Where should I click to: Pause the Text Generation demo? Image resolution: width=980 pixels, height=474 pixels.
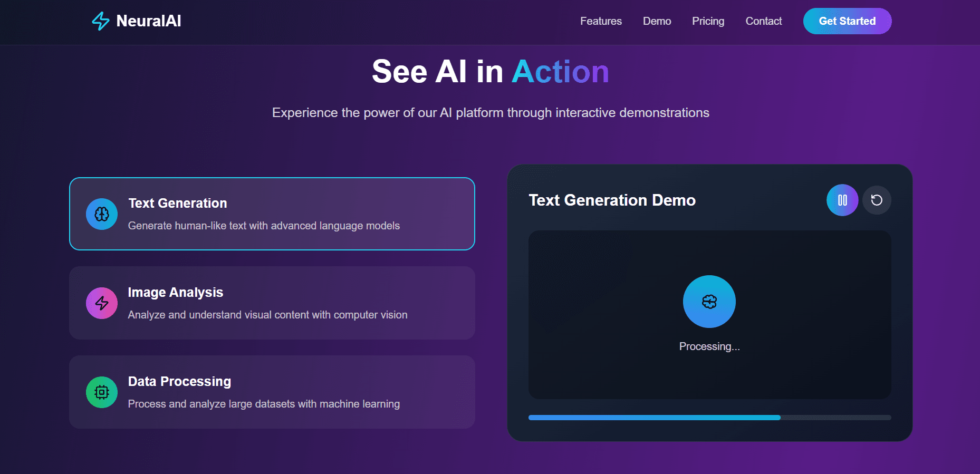click(842, 200)
